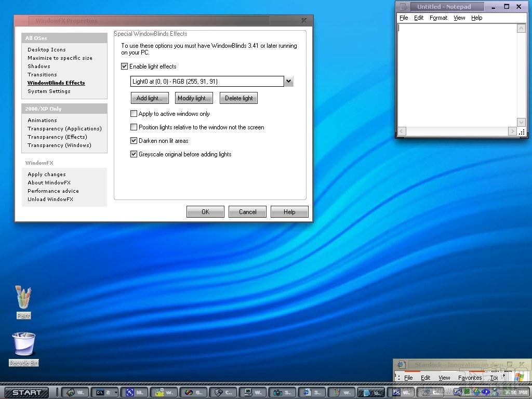Open the Transitions settings page
This screenshot has height=399, width=532.
(x=42, y=75)
